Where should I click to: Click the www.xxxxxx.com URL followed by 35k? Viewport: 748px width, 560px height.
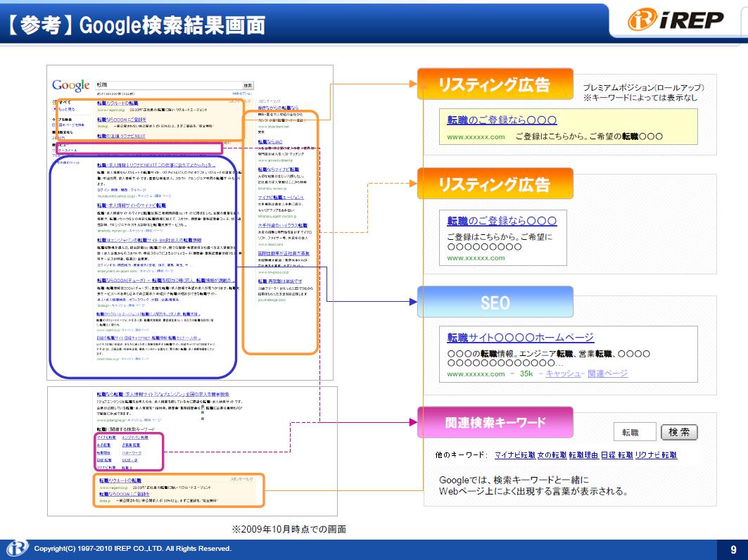point(476,374)
